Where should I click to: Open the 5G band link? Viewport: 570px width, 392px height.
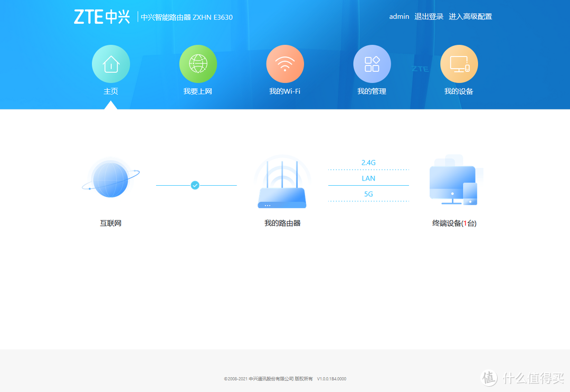(x=368, y=194)
